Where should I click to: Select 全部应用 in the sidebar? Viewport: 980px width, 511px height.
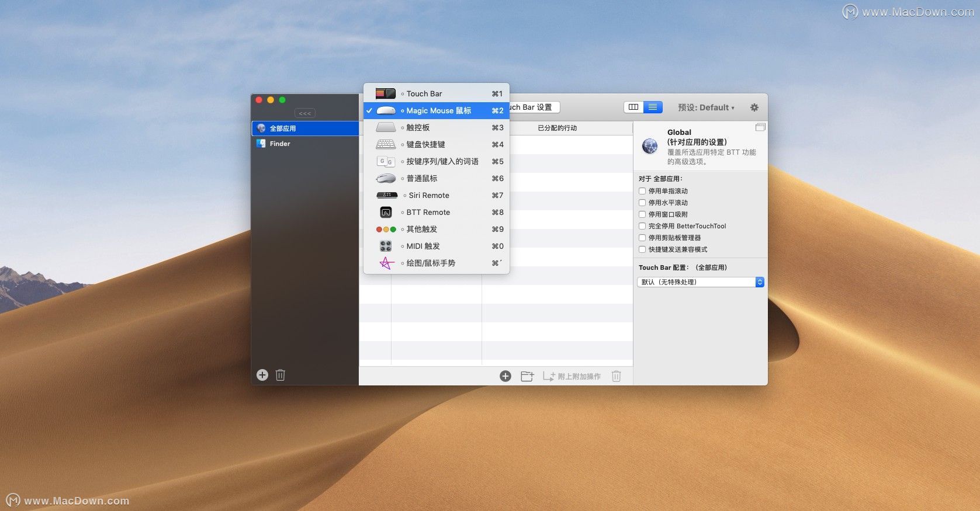305,128
